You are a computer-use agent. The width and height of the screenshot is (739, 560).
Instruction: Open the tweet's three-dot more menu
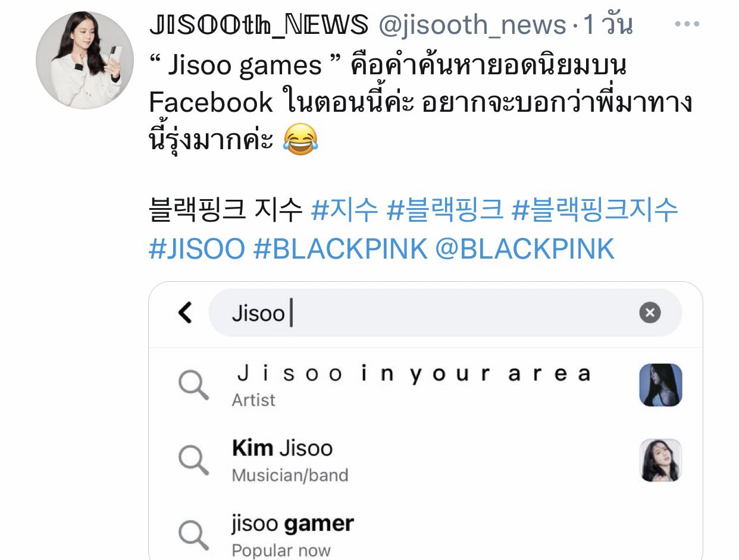tap(687, 24)
